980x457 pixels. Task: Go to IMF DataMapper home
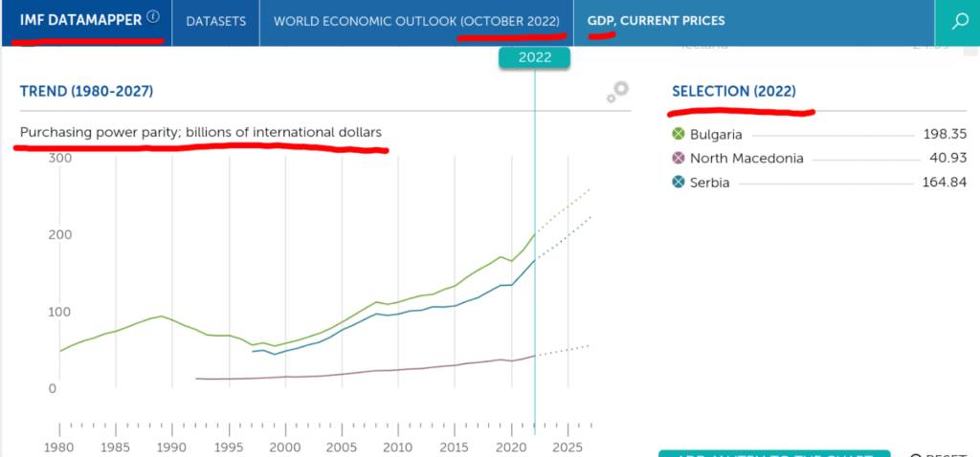pyautogui.click(x=80, y=20)
